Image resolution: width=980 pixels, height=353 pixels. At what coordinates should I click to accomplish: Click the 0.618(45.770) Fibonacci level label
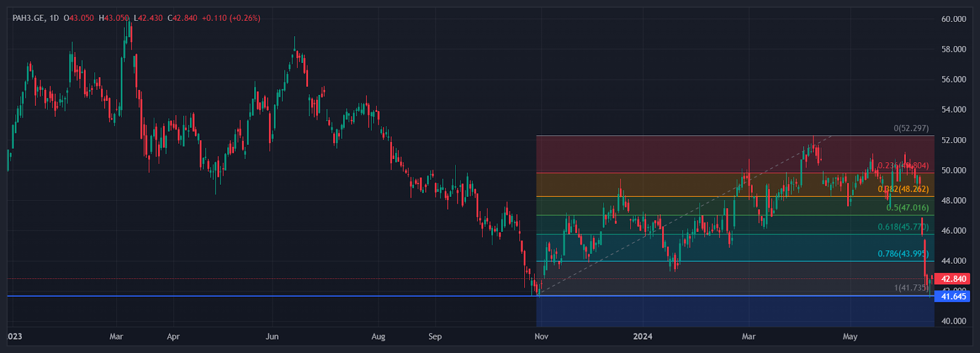pyautogui.click(x=903, y=227)
